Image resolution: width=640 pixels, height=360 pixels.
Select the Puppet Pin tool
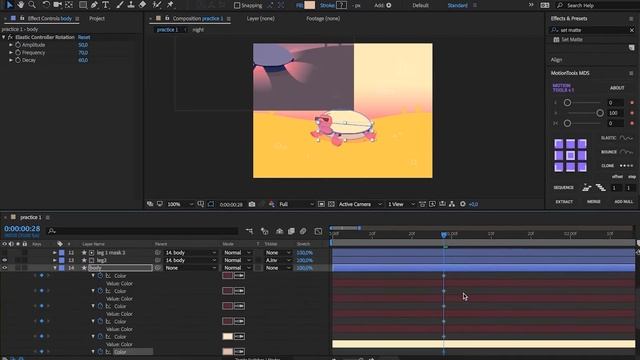click(170, 5)
